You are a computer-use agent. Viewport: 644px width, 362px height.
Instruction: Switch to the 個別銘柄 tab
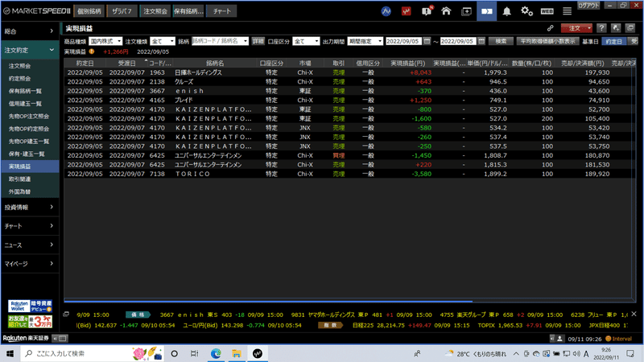[89, 11]
